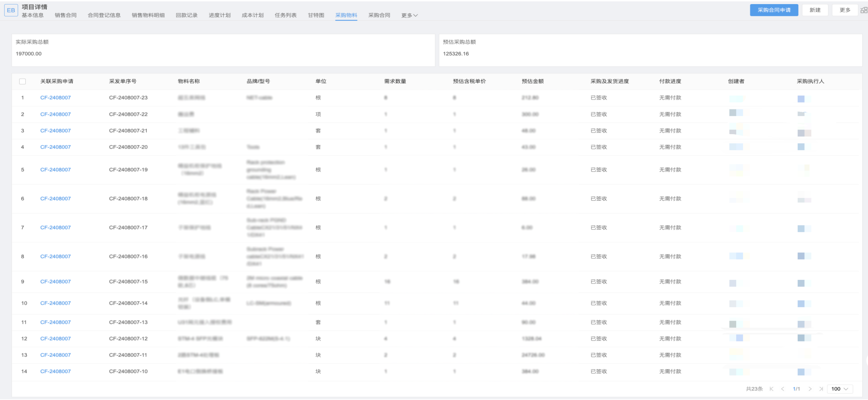The height and width of the screenshot is (400, 868).
Task: Go to last page arrow in pagination
Action: (821, 389)
